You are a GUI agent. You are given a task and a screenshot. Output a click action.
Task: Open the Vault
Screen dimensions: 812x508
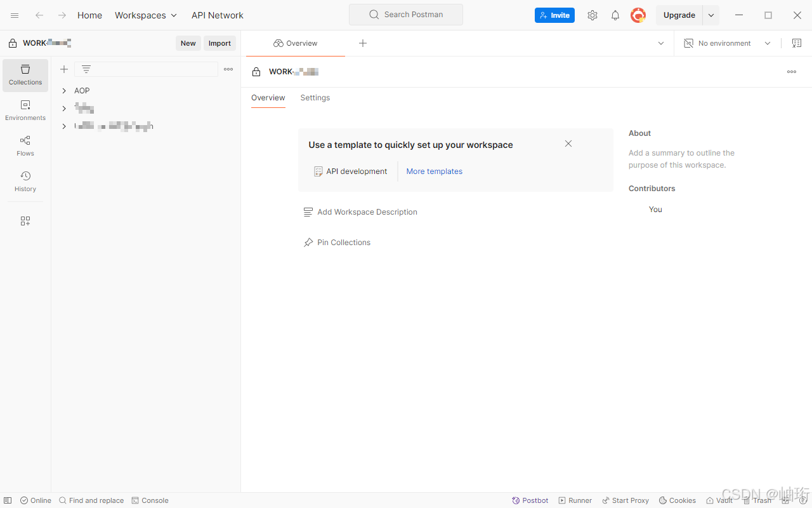point(719,500)
